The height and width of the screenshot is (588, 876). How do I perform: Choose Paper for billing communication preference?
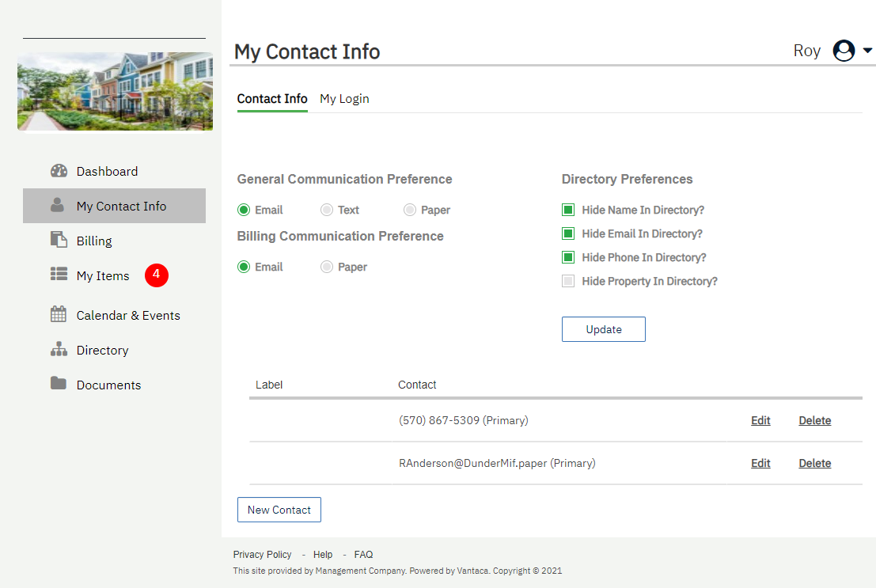point(325,267)
